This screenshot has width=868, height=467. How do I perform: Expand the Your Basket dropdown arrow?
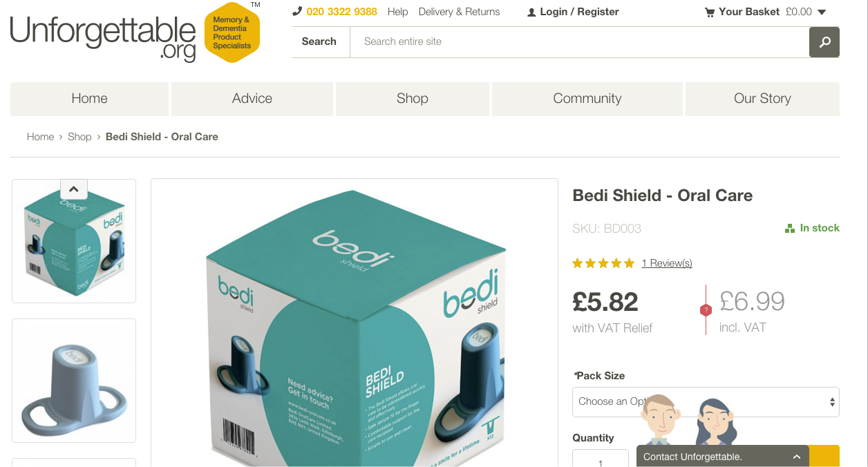(x=822, y=12)
